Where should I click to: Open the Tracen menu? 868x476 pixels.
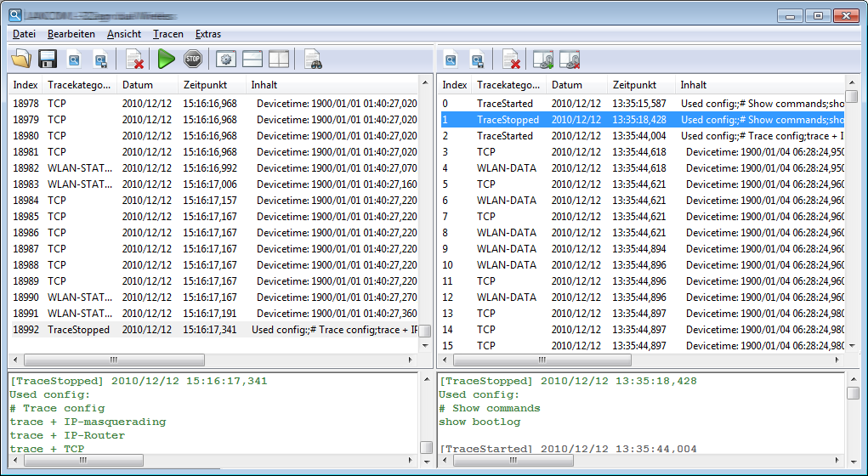click(167, 34)
